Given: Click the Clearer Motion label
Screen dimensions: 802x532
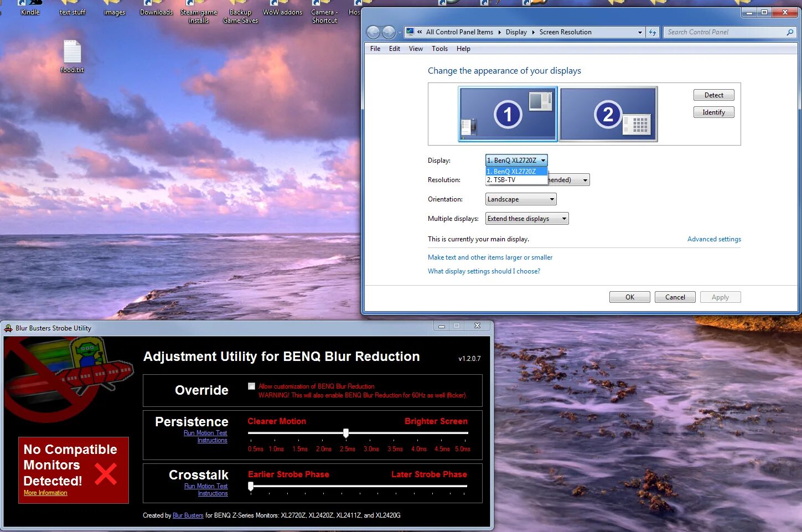Looking at the screenshot, I should tap(277, 421).
